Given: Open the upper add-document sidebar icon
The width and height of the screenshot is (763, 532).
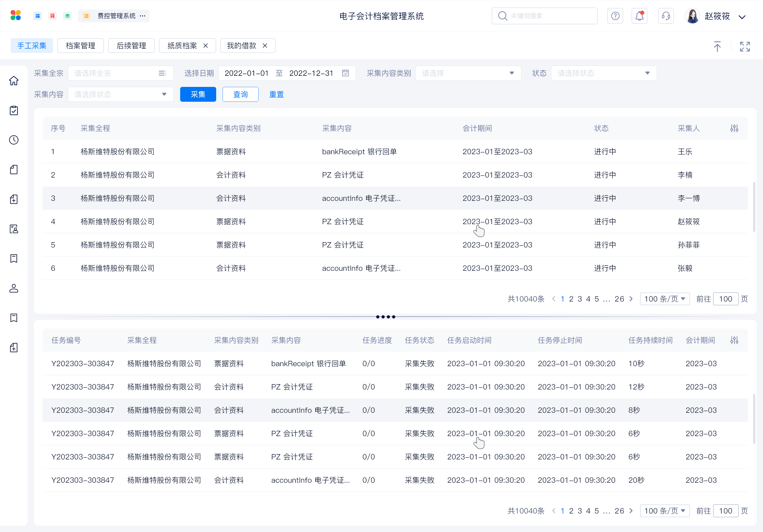Looking at the screenshot, I should coord(14,199).
